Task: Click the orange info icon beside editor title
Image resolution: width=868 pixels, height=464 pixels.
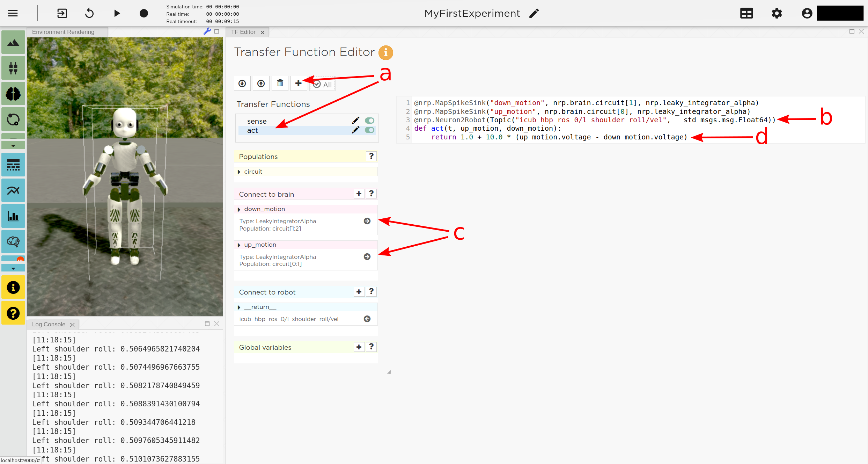Action: point(386,52)
